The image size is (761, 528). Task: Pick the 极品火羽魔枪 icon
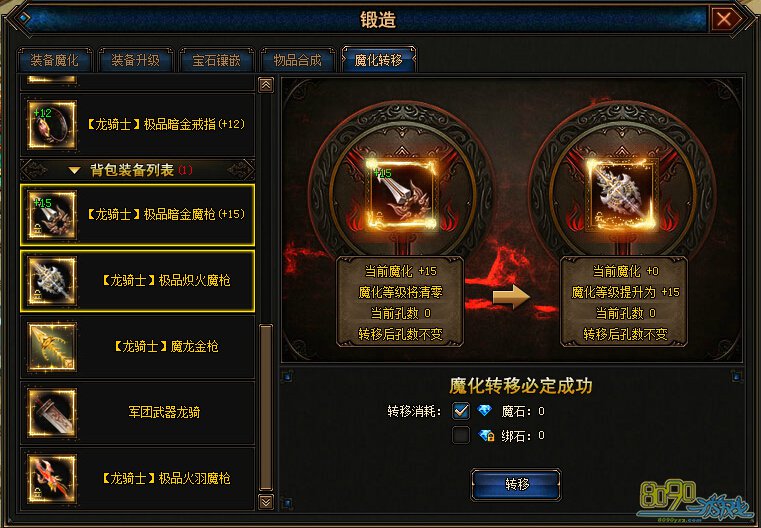[52, 478]
